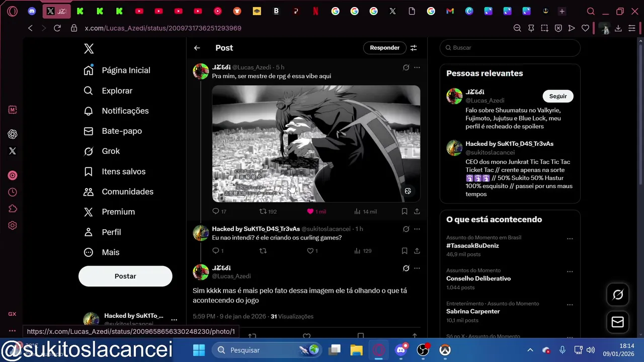This screenshot has width=644, height=362.
Task: Share the curling games comment
Action: [417, 250]
